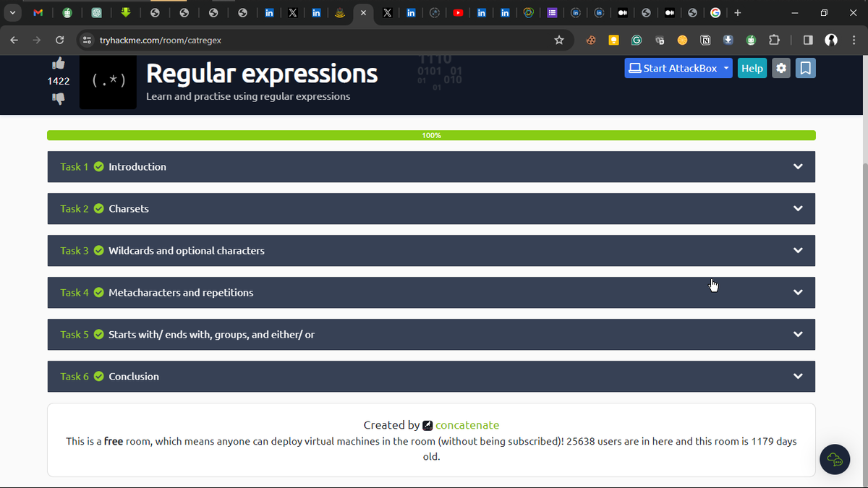Upvote the room with the thumbs-up icon
The image size is (868, 488).
pos(59,64)
